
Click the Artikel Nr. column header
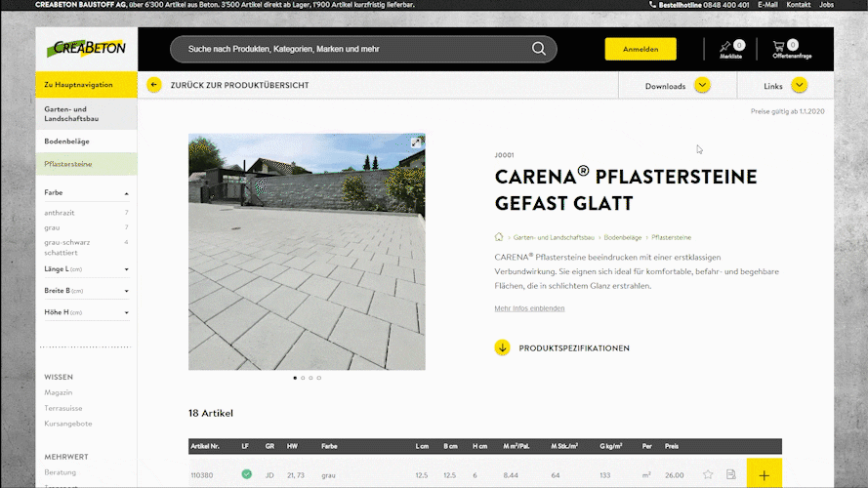[205, 446]
